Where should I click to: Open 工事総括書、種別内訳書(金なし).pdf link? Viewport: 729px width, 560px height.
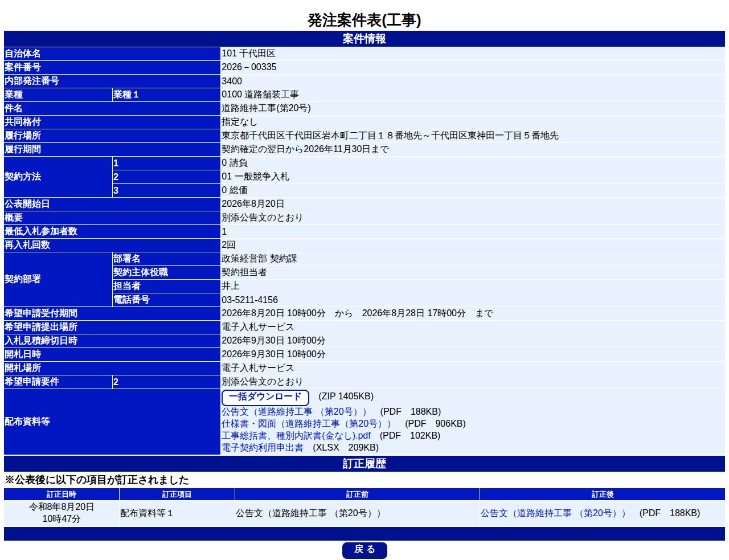click(296, 435)
